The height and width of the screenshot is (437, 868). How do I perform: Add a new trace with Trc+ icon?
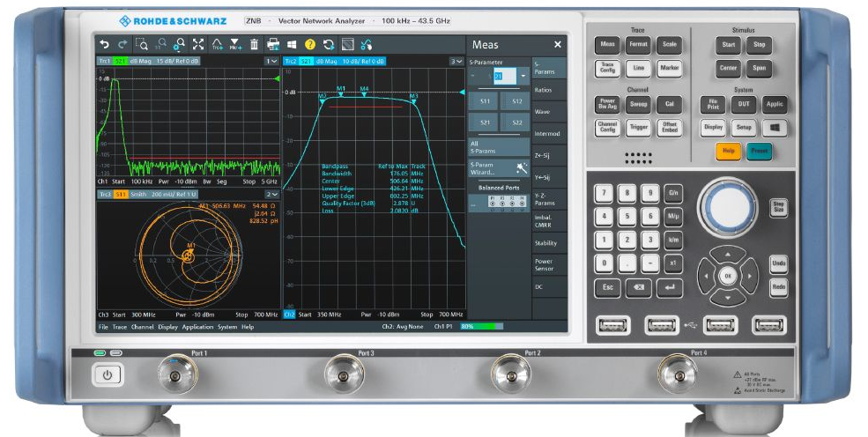217,44
